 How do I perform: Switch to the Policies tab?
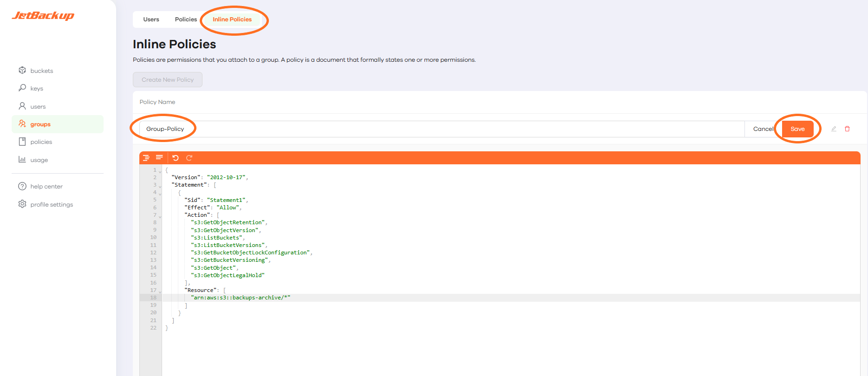pos(186,19)
